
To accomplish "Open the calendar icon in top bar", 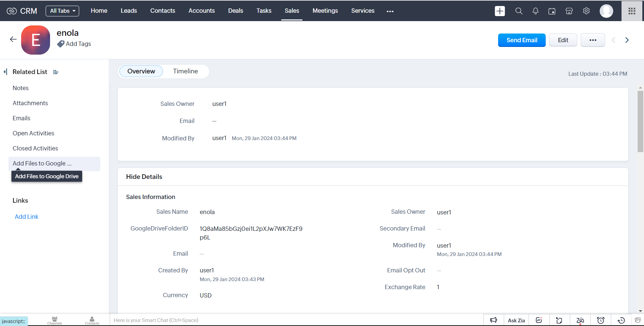I will pyautogui.click(x=552, y=11).
